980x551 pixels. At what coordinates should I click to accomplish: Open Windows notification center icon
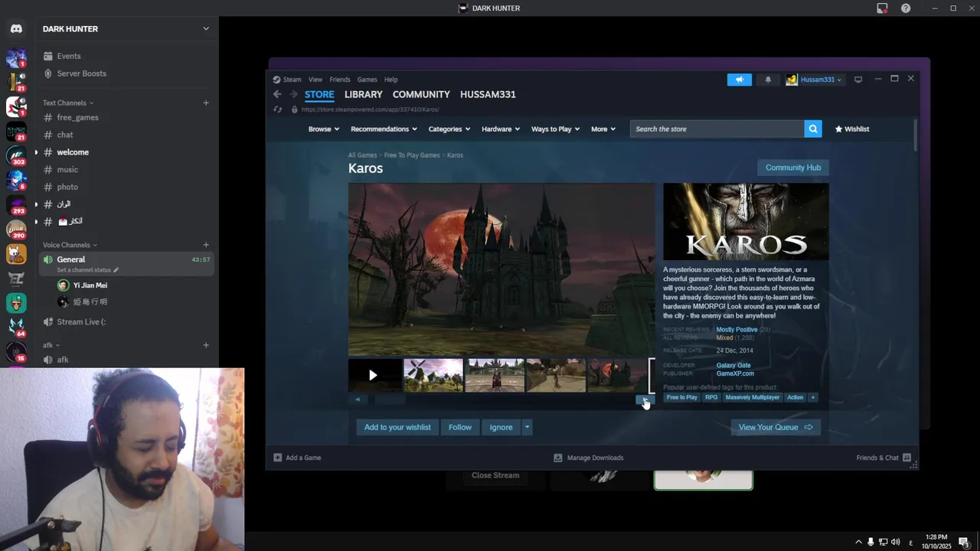tap(964, 542)
